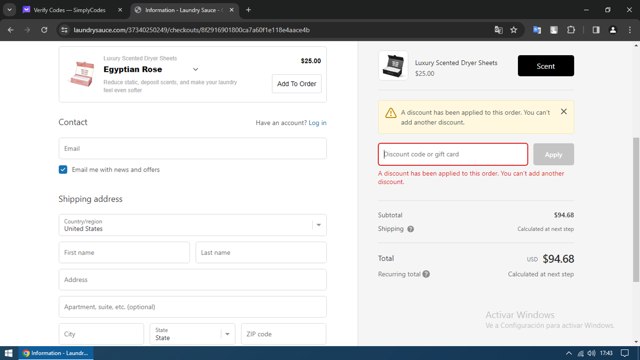This screenshot has width=640, height=360.
Task: Click the warning triangle icon
Action: (x=391, y=113)
